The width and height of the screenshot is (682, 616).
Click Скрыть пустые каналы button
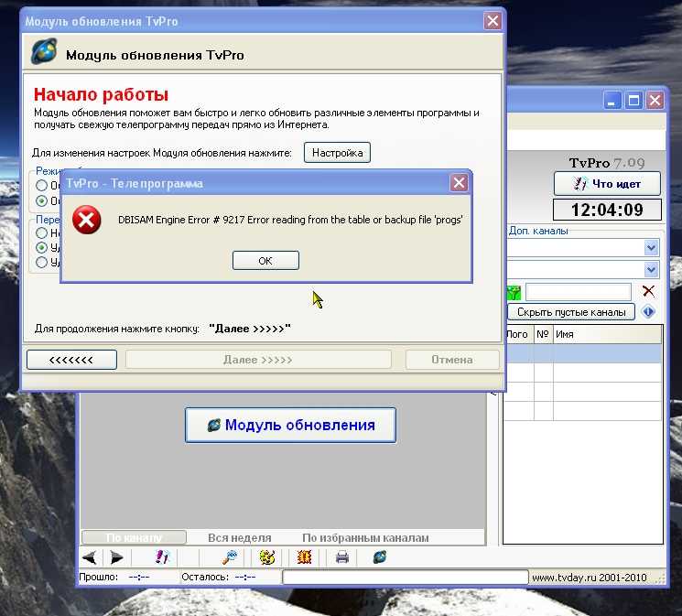click(x=571, y=312)
